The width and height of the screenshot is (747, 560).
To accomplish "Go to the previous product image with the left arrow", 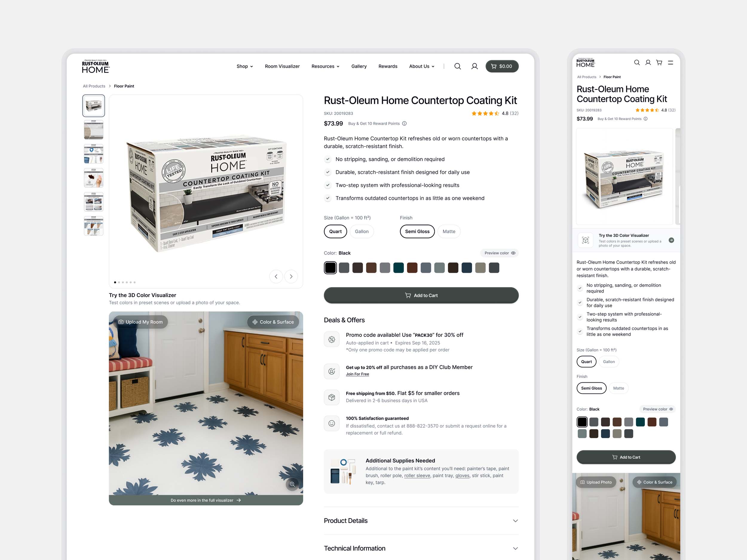I will [x=276, y=277].
